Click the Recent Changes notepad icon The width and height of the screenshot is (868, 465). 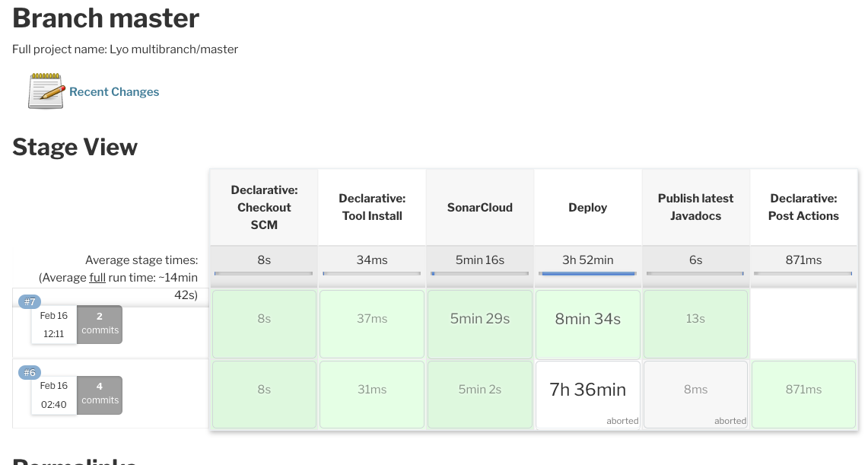pos(45,90)
